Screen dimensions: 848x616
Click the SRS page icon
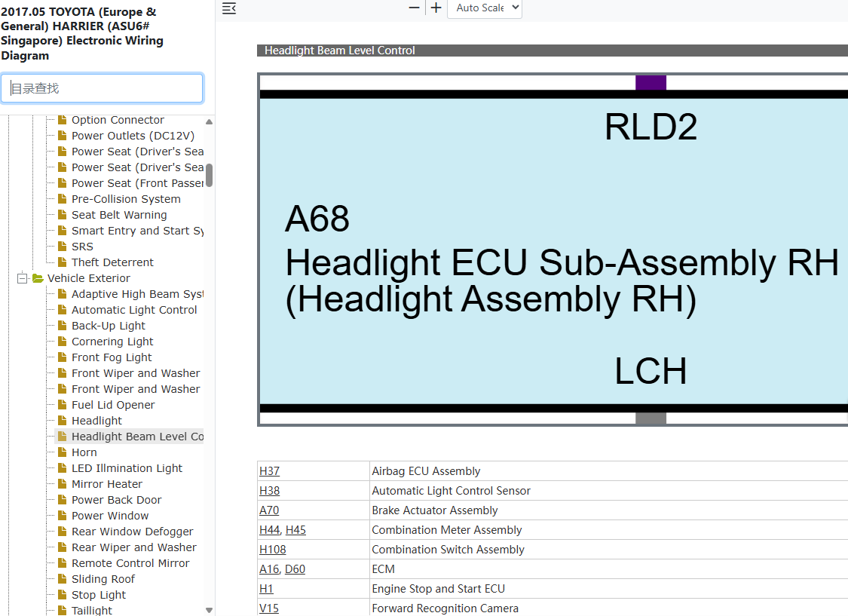(x=63, y=246)
